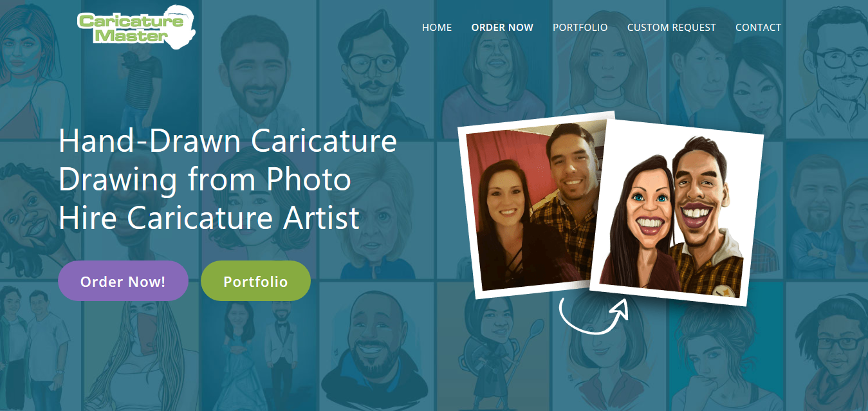Click the Hire Caricature Artist heading line
The width and height of the screenshot is (868, 411).
pyautogui.click(x=209, y=218)
